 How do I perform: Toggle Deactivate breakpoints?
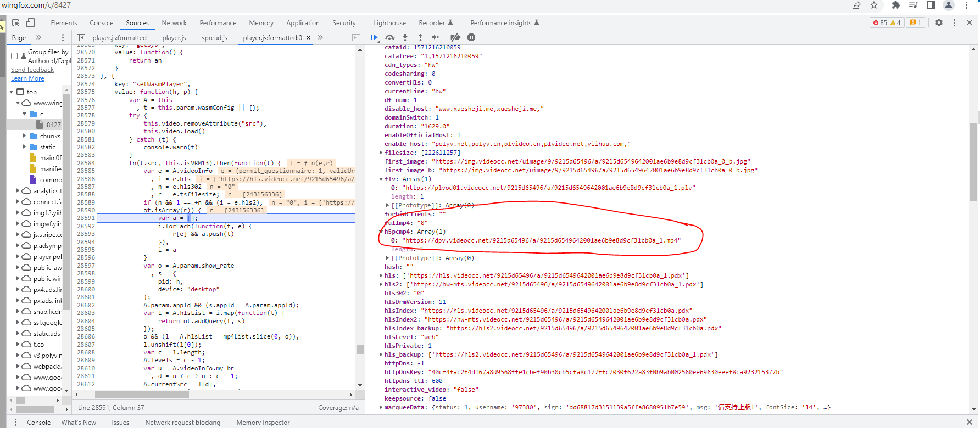tap(455, 37)
